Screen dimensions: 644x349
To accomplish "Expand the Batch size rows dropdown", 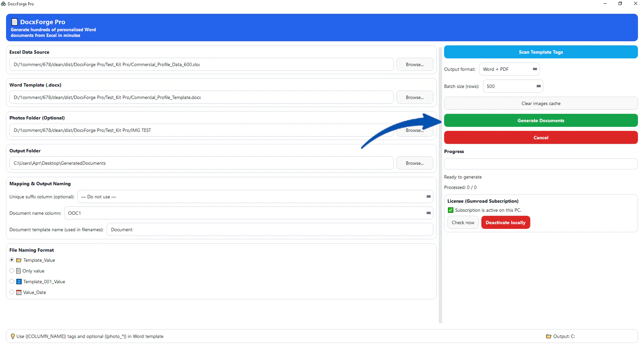I will pyautogui.click(x=513, y=86).
